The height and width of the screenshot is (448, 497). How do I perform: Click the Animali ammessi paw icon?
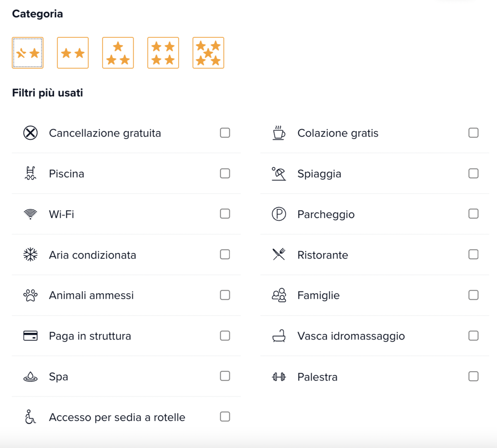click(30, 296)
